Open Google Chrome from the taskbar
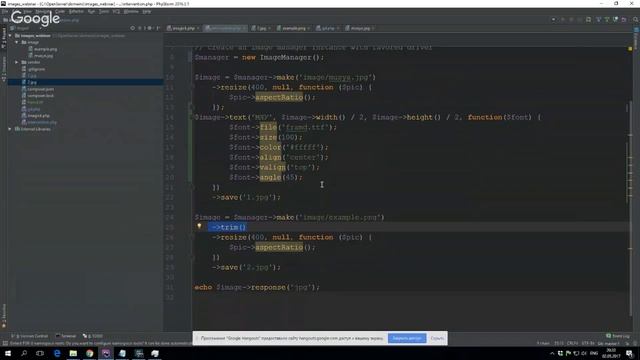This screenshot has height=360, width=640. (89, 353)
